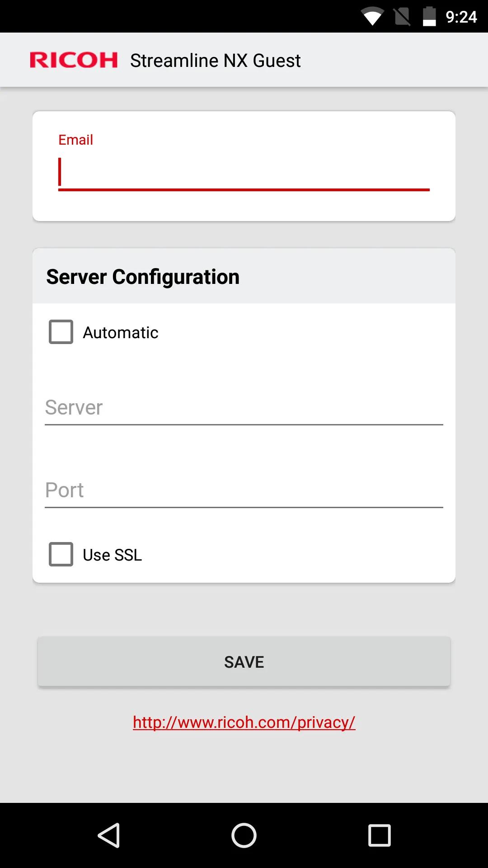Click the red Email field label
Image resolution: width=488 pixels, height=868 pixels.
(75, 140)
